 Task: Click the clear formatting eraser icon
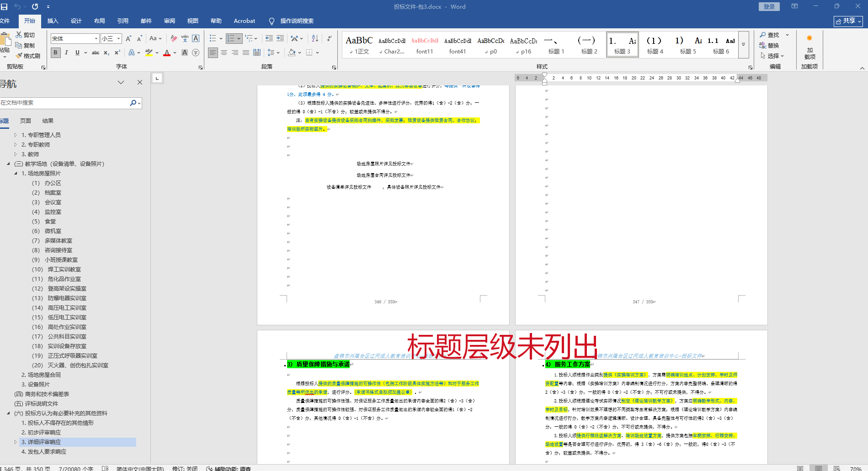174,38
